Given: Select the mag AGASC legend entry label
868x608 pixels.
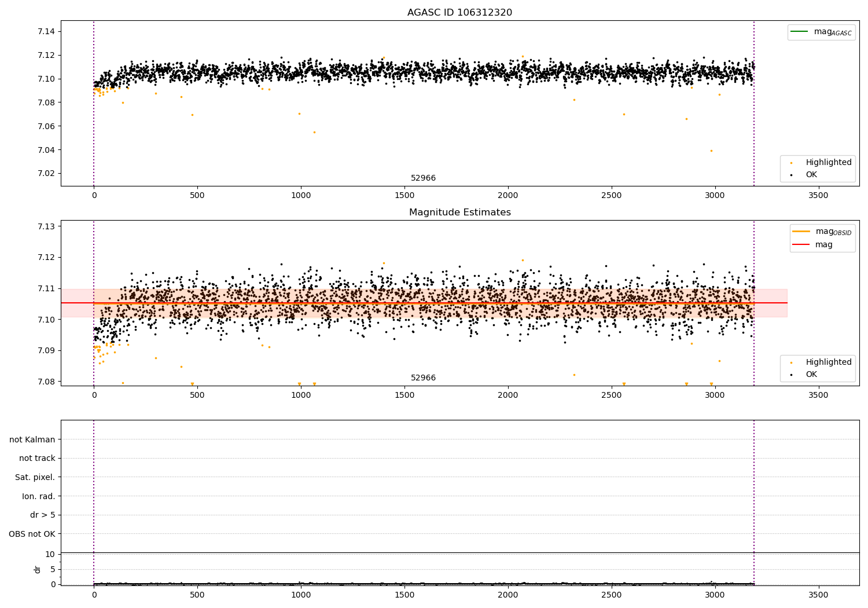Looking at the screenshot, I should pos(833,32).
